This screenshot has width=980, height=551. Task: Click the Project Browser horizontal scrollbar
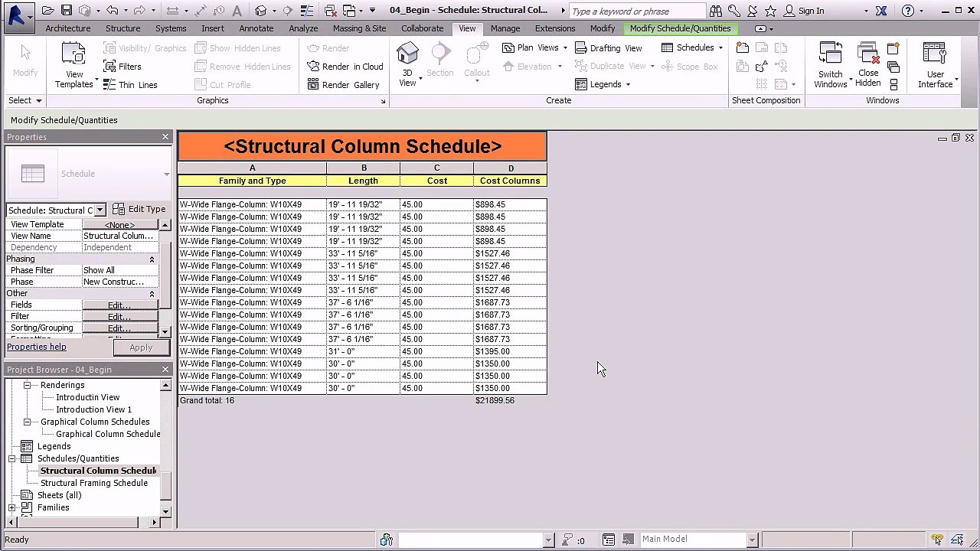coord(77,522)
